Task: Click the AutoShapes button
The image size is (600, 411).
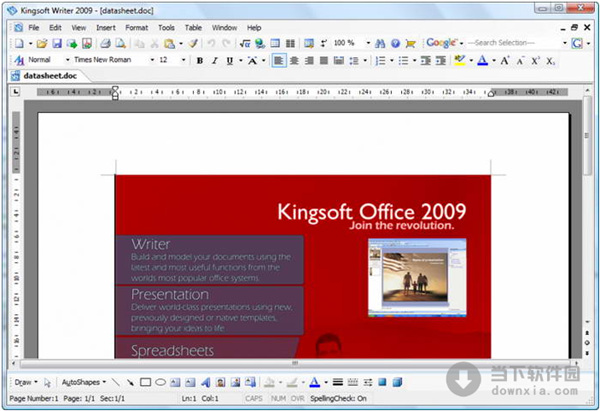Action: [83, 382]
